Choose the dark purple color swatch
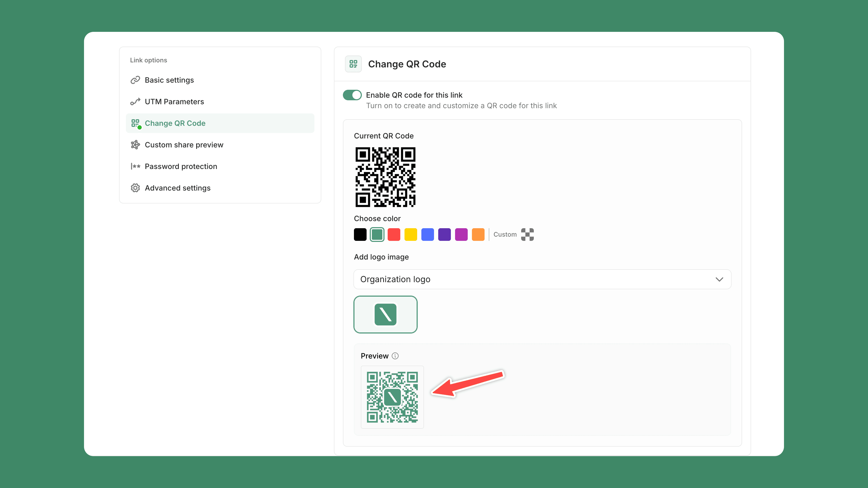868x488 pixels. pyautogui.click(x=445, y=235)
